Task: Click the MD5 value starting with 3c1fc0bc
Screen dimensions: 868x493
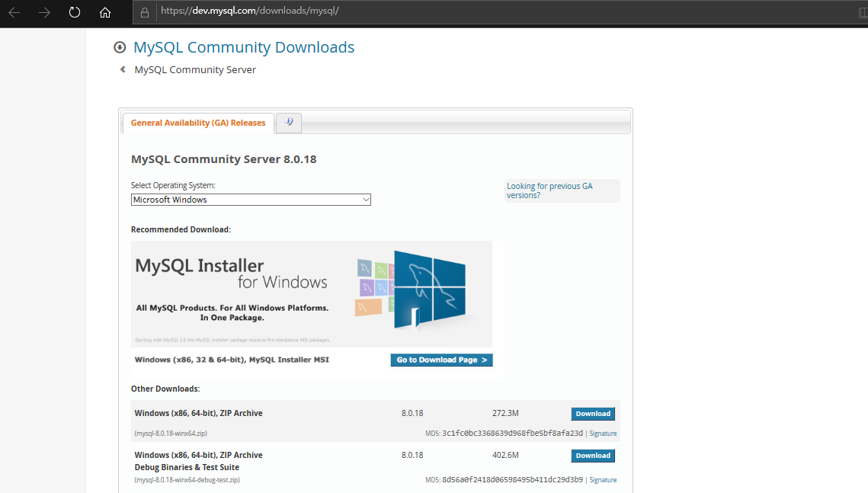Action: (x=512, y=434)
